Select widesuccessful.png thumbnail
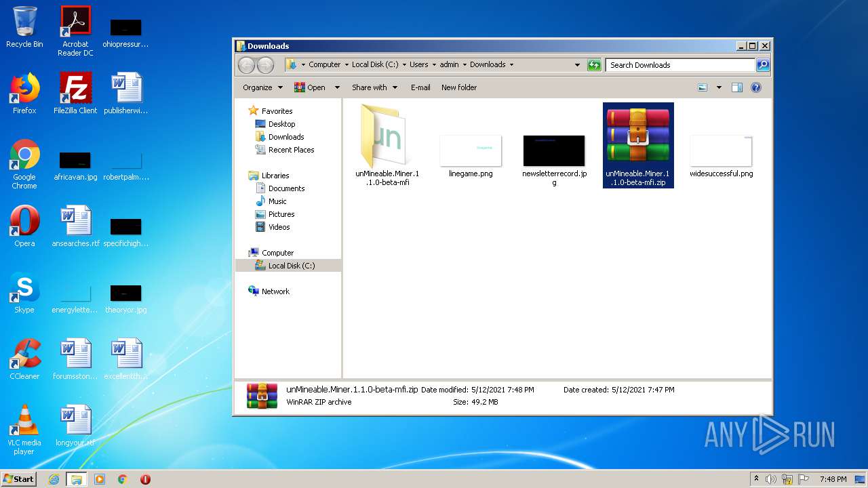 pyautogui.click(x=722, y=156)
